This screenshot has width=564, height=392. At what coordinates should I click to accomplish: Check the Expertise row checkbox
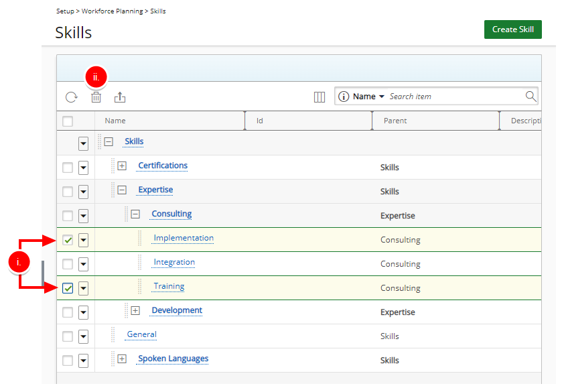pyautogui.click(x=68, y=192)
